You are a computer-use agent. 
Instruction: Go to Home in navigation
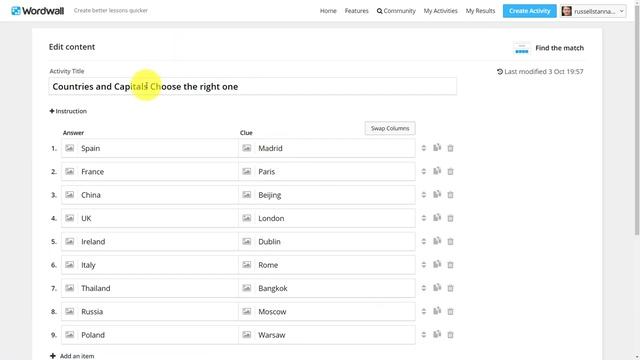click(328, 11)
